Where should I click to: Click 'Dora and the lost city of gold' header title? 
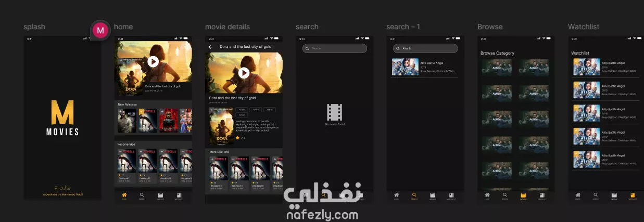(246, 47)
